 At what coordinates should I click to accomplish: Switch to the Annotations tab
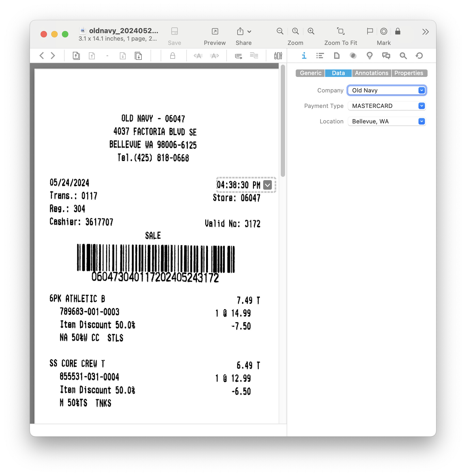click(371, 73)
